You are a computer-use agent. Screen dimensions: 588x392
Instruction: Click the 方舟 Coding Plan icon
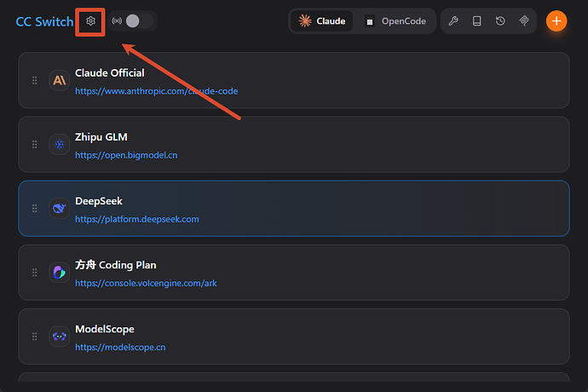pos(60,273)
